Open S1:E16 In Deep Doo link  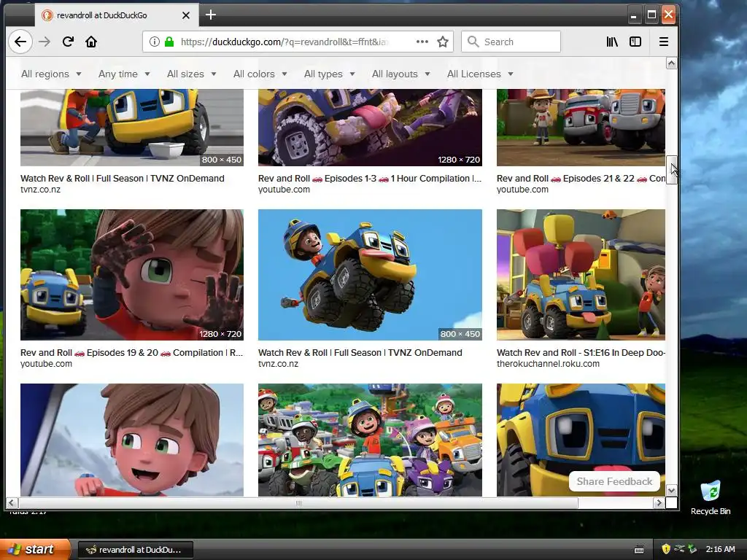(x=581, y=352)
